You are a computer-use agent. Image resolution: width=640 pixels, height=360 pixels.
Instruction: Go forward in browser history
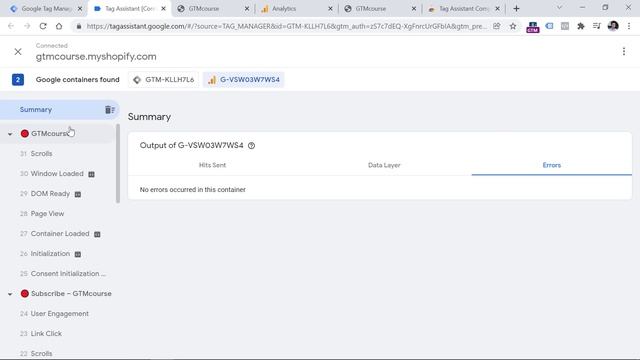point(27,26)
